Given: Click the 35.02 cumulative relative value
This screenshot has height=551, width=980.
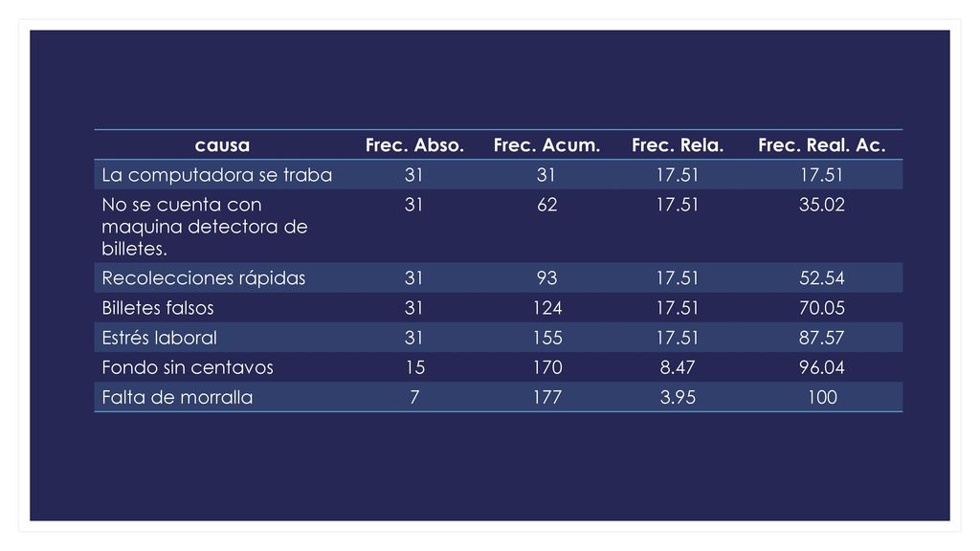Looking at the screenshot, I should click(822, 205).
